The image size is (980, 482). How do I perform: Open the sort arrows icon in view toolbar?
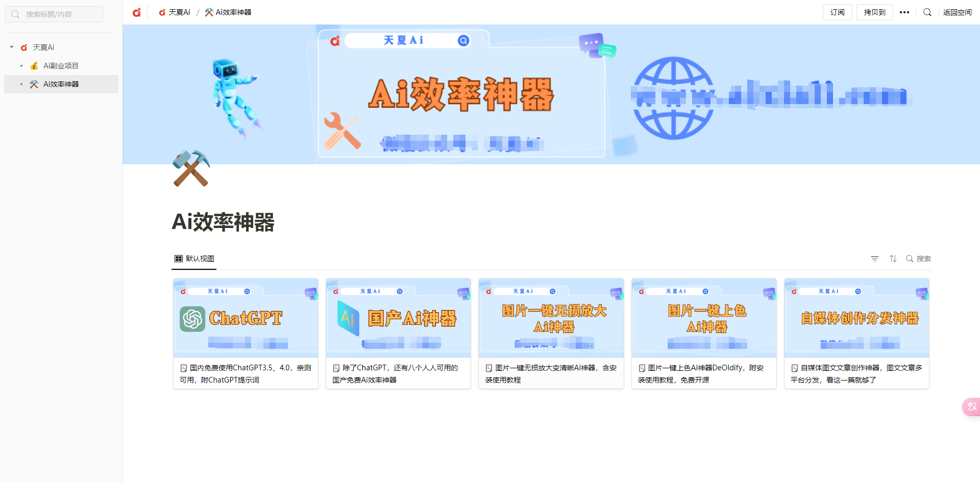tap(893, 259)
